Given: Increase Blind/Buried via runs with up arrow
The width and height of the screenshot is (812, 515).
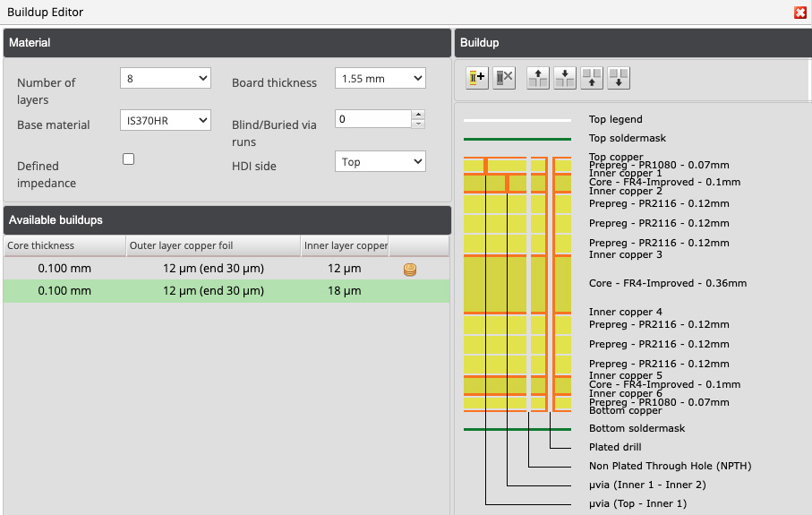Looking at the screenshot, I should (418, 115).
